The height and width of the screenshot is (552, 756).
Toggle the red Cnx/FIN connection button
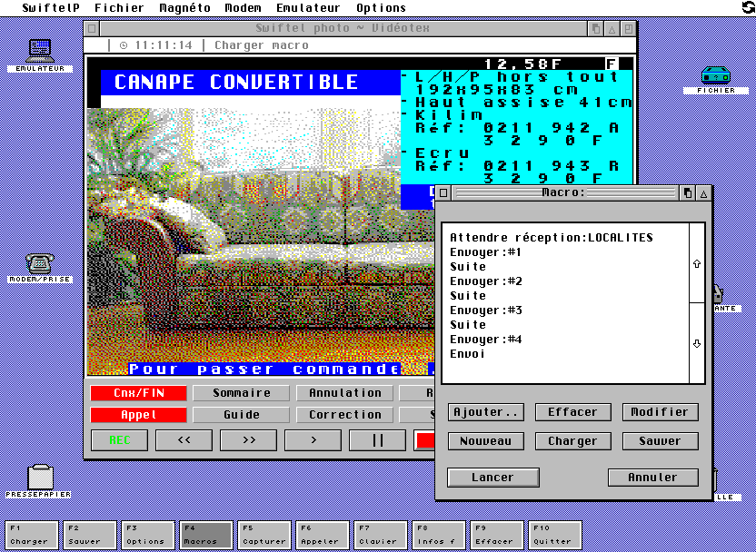[x=138, y=393]
